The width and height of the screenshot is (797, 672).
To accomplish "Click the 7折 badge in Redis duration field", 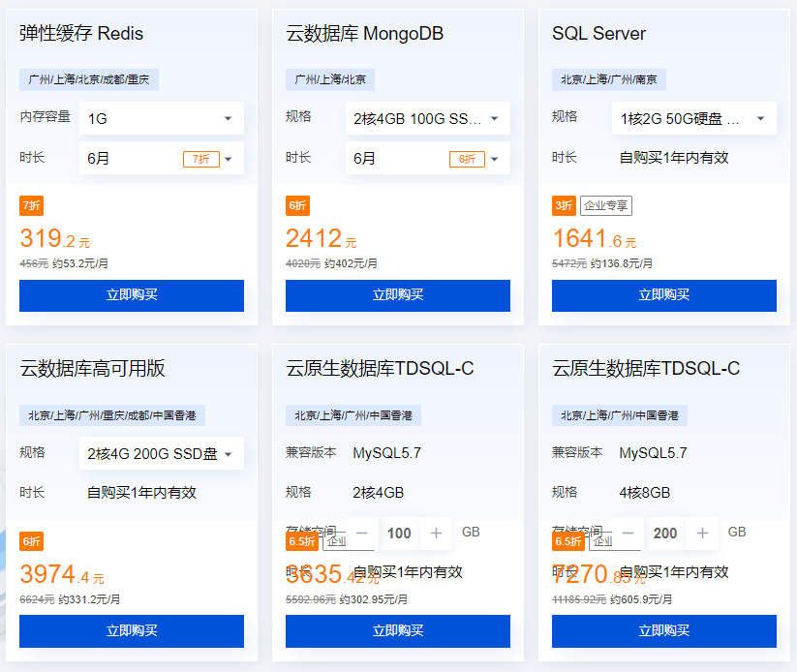I will [x=201, y=159].
